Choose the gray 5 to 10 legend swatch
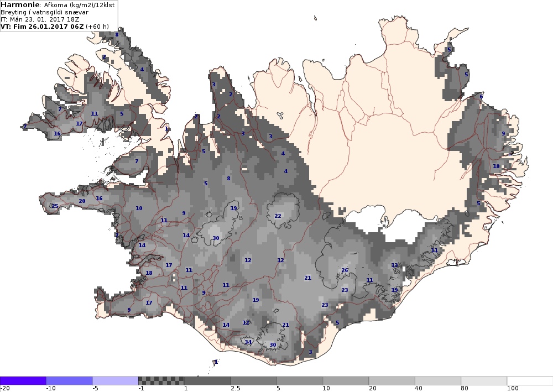 300,381
